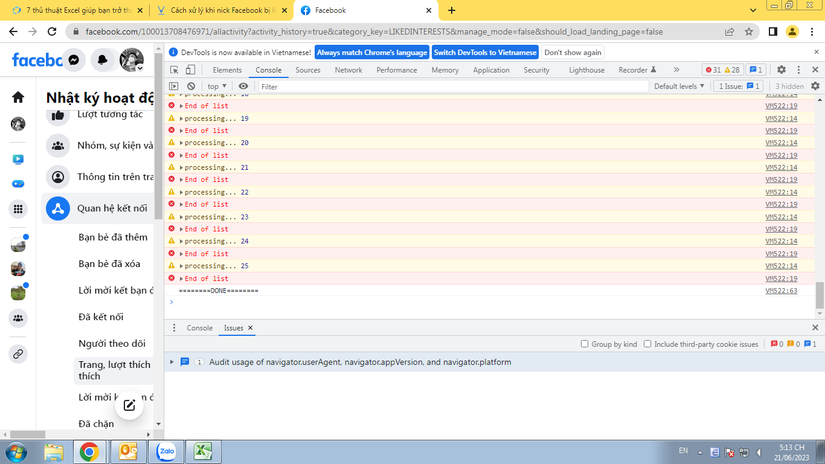This screenshot has height=464, width=825.
Task: Open drawer three-dot menu beside Console tab
Action: tap(174, 328)
